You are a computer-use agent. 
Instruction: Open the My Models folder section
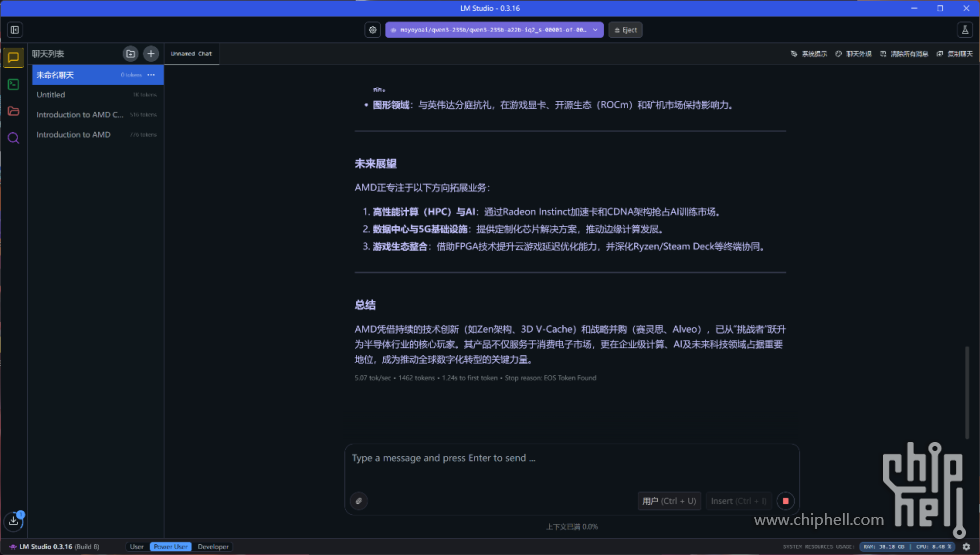click(x=13, y=111)
